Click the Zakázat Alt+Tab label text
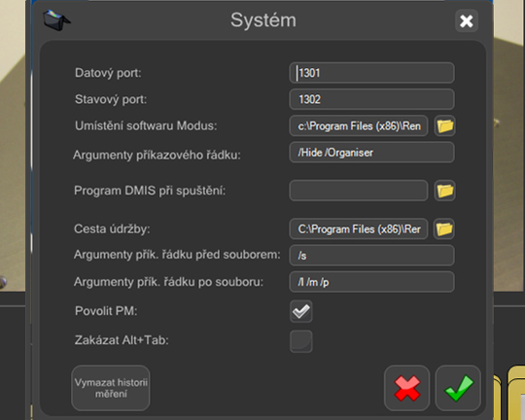This screenshot has width=525, height=420. coord(122,340)
